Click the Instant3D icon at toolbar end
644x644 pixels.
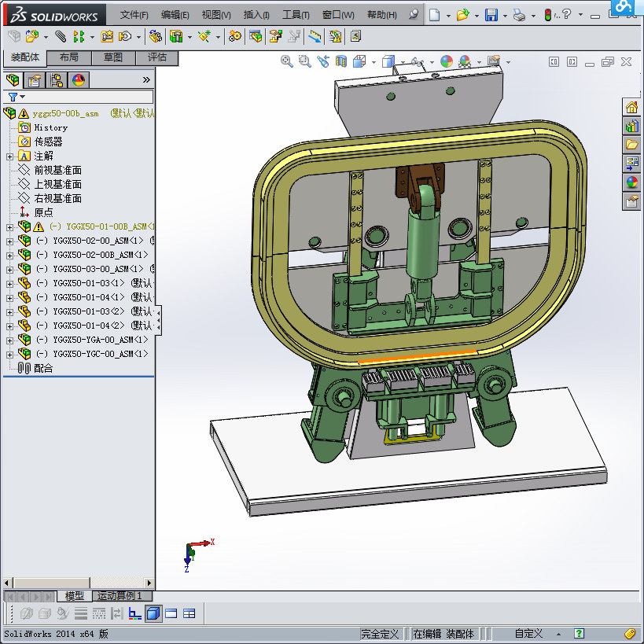tap(355, 36)
